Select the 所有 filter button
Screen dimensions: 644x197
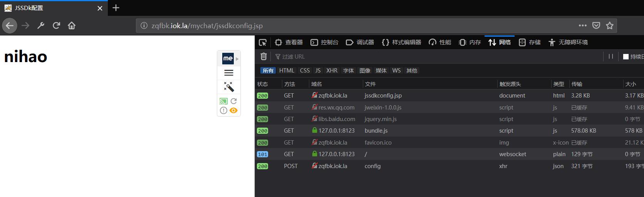point(268,71)
